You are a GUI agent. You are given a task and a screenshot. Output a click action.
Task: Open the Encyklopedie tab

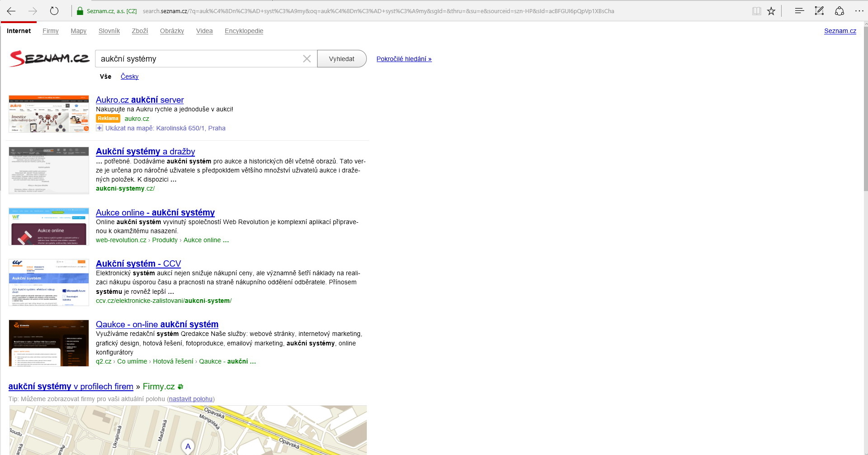tap(244, 31)
